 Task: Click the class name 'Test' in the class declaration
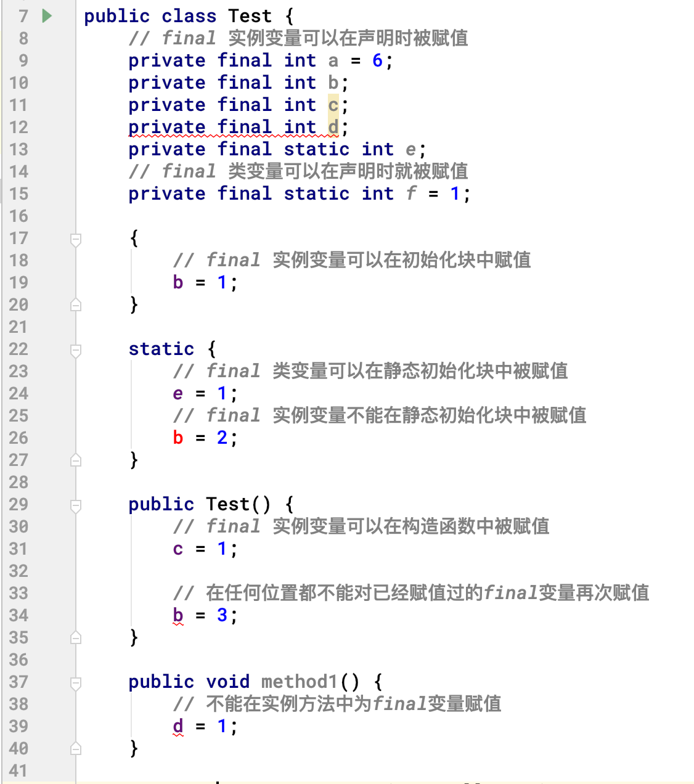250,16
